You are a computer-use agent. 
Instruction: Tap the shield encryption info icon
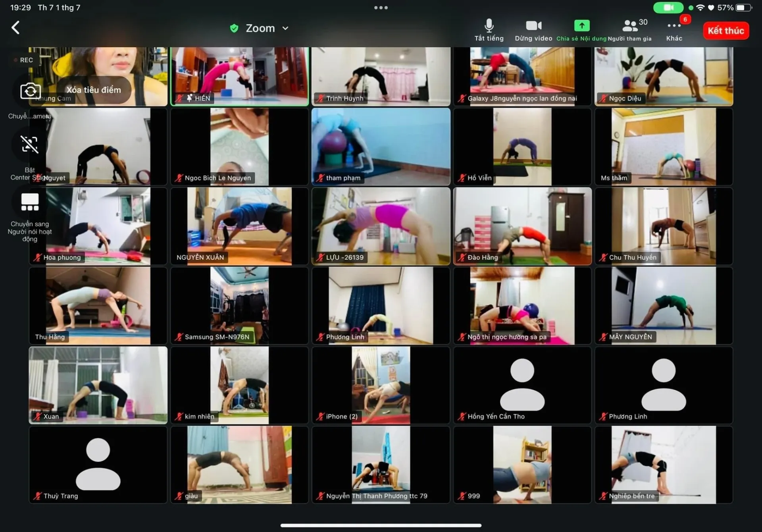234,29
